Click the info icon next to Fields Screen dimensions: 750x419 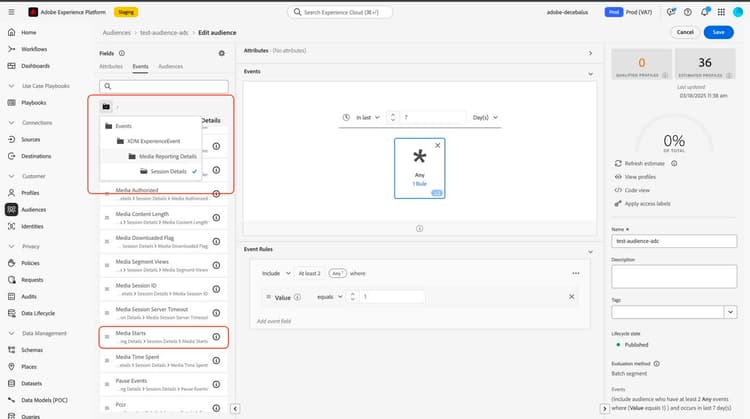coord(121,53)
